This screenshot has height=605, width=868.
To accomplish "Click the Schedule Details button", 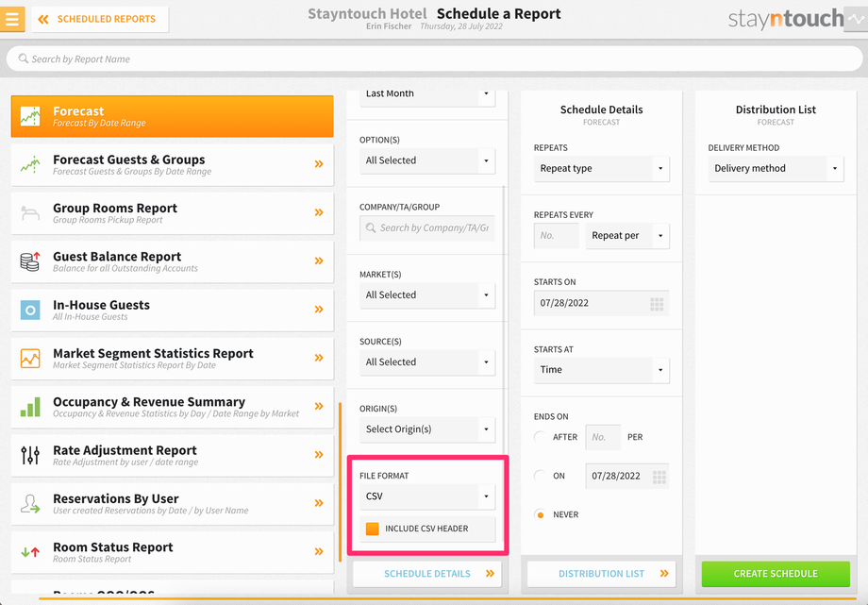I will (x=427, y=574).
